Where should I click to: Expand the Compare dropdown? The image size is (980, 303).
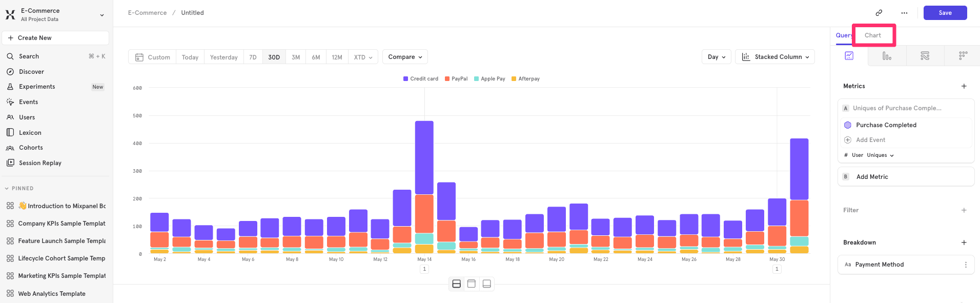(405, 57)
